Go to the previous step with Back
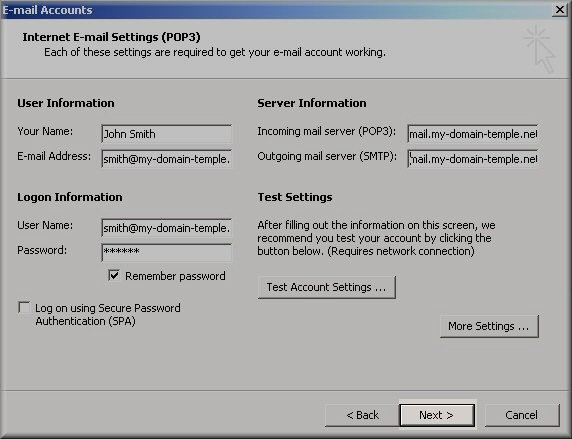This screenshot has height=439, width=572. [x=362, y=415]
